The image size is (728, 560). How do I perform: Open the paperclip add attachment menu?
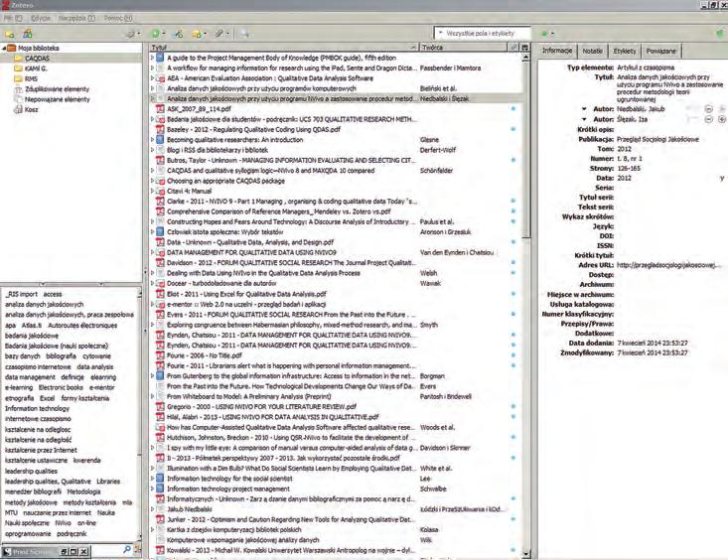pos(220,34)
